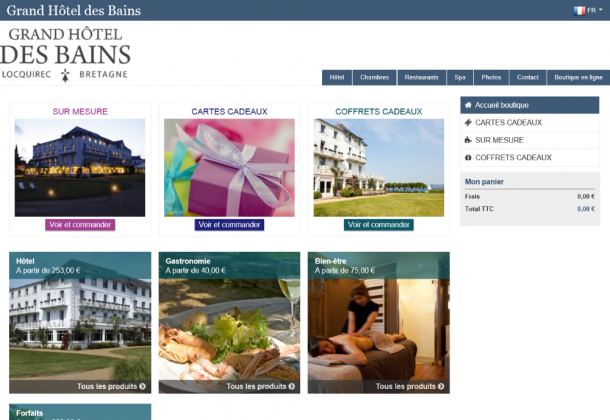Click the purple Voir et commander button
This screenshot has width=610, height=420.
coord(80,225)
